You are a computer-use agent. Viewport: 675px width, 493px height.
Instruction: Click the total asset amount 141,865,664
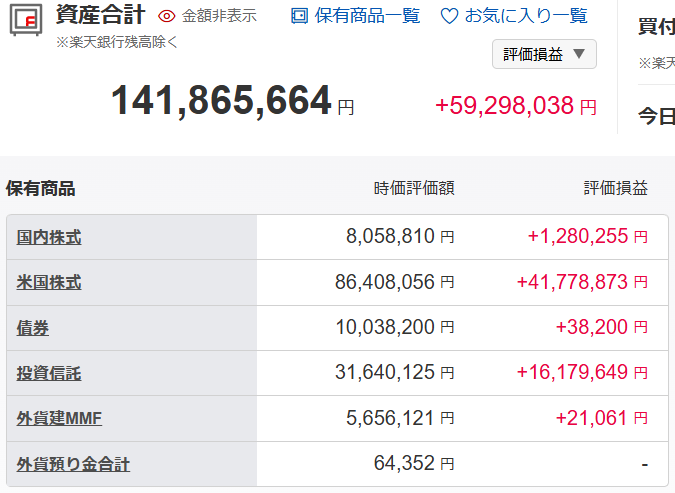[221, 101]
